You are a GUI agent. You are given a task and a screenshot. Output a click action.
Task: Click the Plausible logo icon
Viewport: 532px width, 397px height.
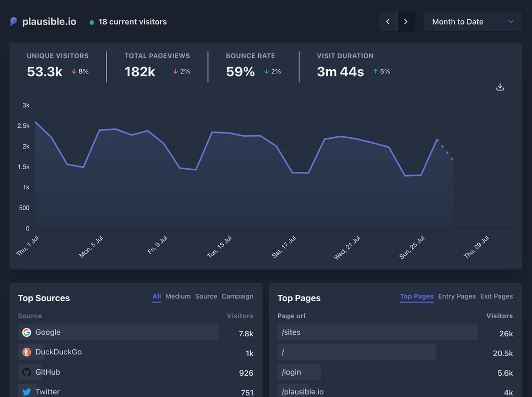(13, 21)
